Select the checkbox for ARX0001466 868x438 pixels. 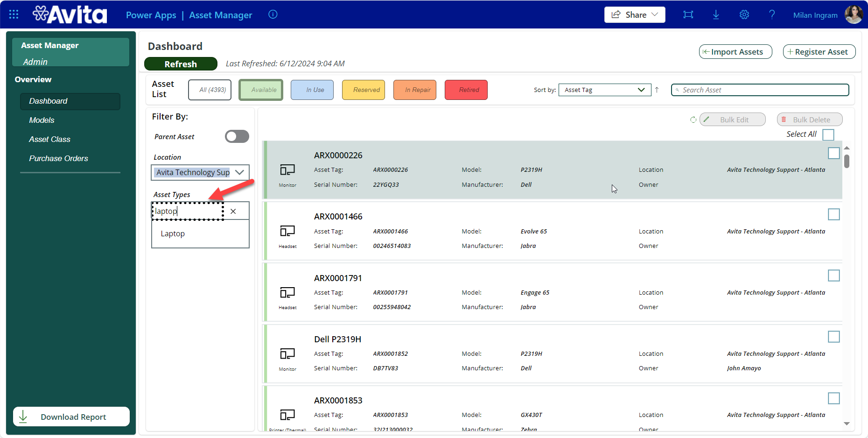click(x=834, y=214)
